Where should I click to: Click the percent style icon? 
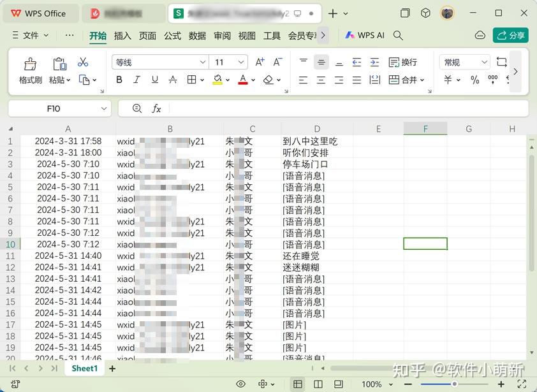click(x=474, y=79)
